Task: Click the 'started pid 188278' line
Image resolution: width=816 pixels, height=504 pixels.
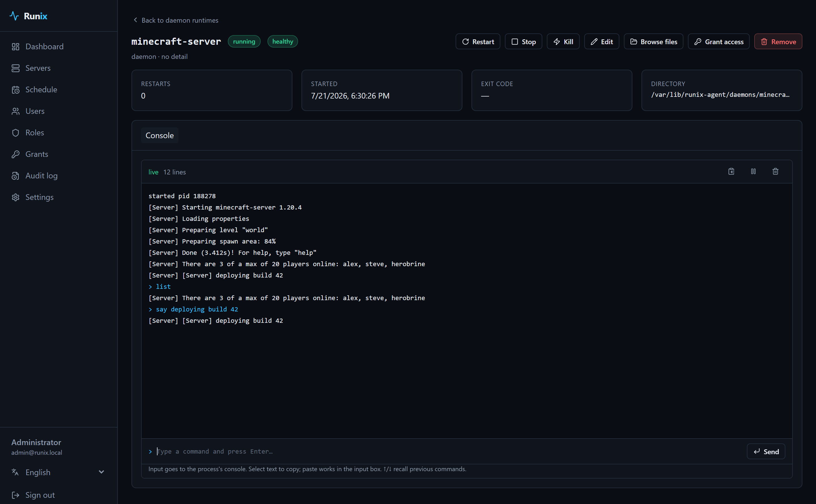Action: point(182,196)
